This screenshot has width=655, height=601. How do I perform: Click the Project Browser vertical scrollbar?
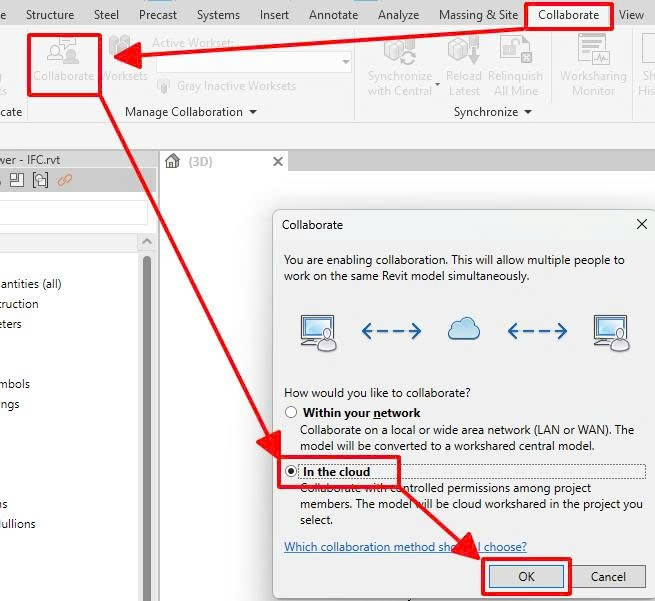(x=147, y=426)
